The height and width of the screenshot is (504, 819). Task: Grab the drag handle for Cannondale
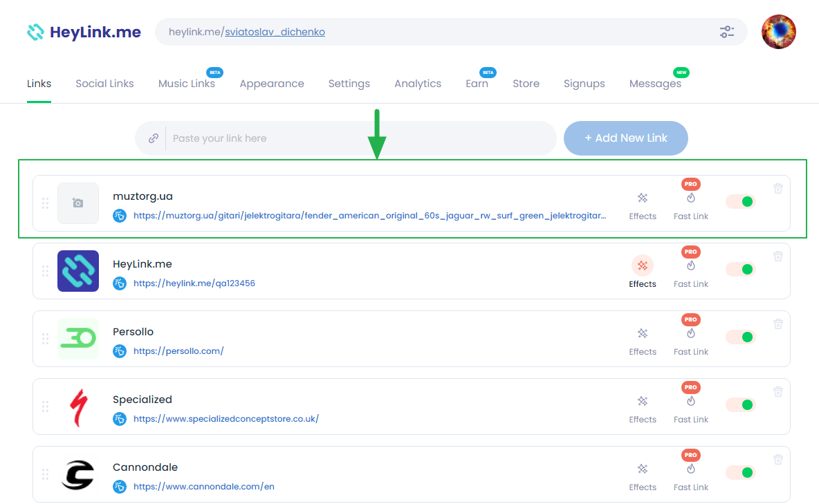click(45, 474)
